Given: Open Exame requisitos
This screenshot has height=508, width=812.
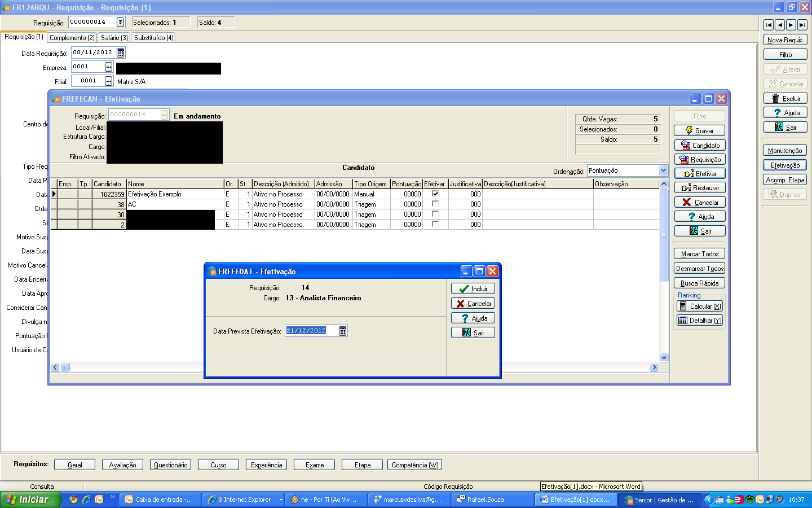Looking at the screenshot, I should pyautogui.click(x=314, y=465).
